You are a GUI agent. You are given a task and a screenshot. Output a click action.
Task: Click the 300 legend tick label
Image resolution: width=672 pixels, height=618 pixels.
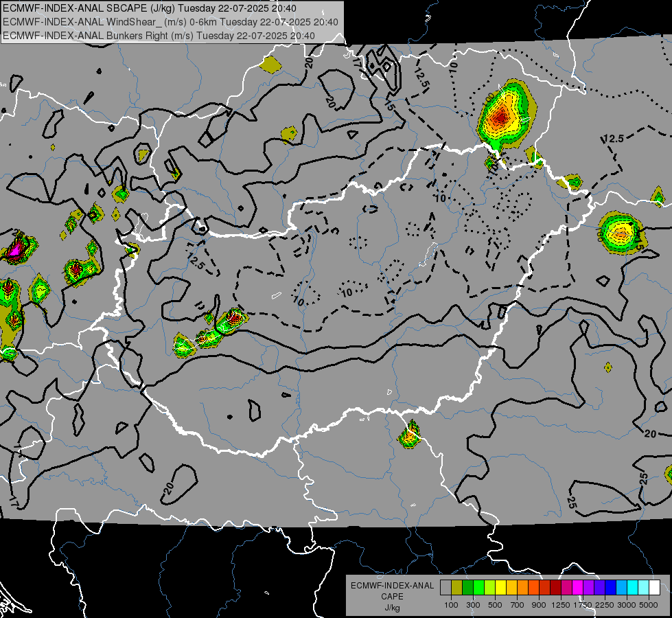point(473,605)
